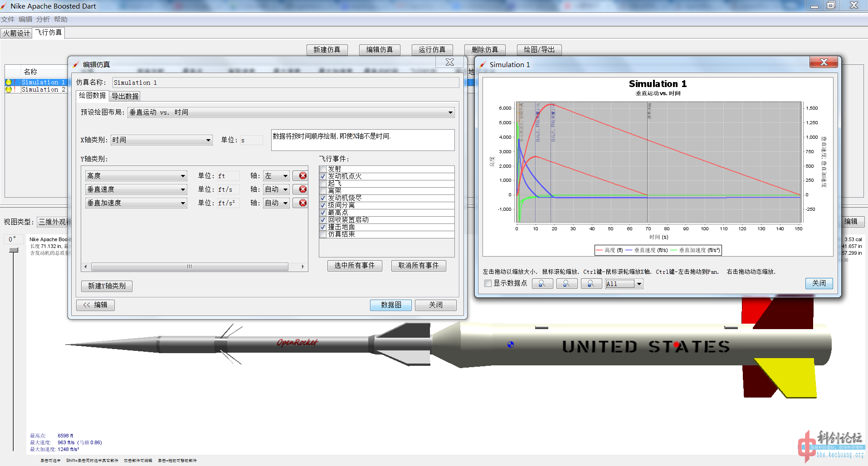Open the 编辑 menu in the menu bar
868x466 pixels.
click(x=25, y=19)
